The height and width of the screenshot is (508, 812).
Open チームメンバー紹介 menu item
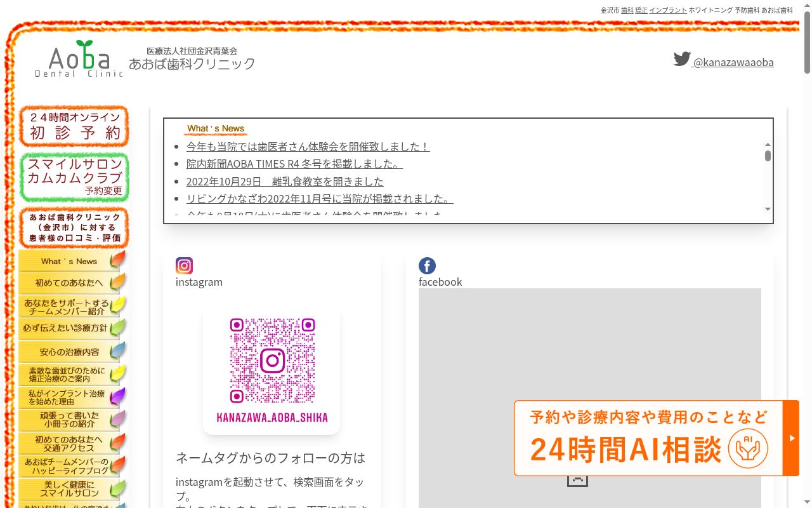[x=72, y=307]
